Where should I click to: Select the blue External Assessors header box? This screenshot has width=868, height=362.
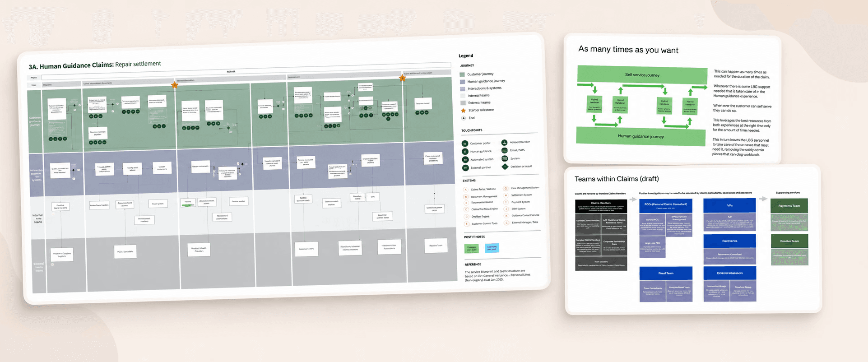click(730, 273)
